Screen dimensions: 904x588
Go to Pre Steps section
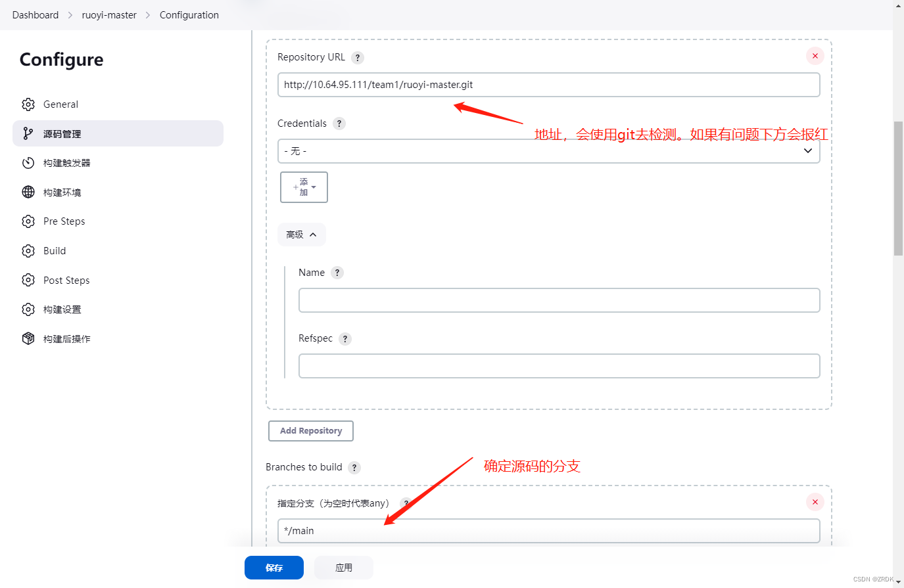[118, 221]
